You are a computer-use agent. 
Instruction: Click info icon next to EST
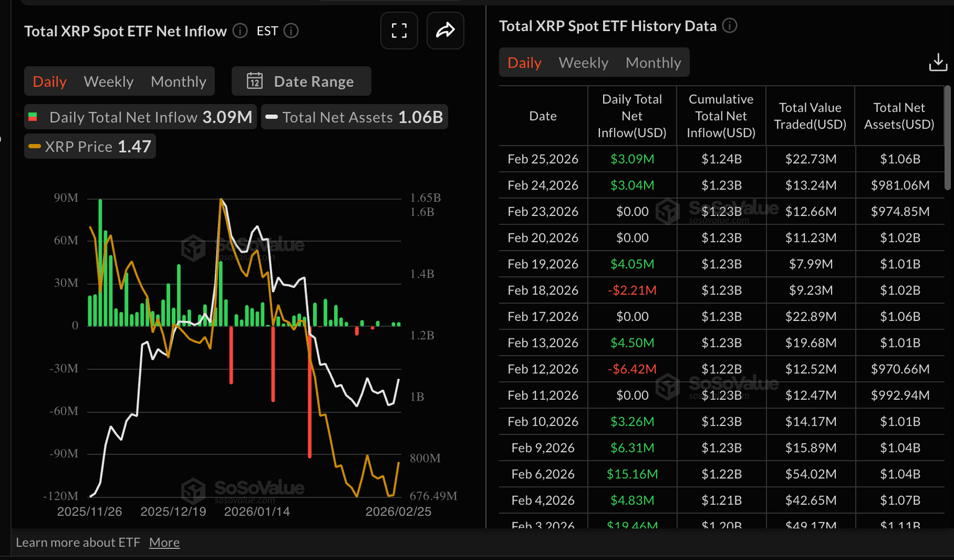pos(291,30)
